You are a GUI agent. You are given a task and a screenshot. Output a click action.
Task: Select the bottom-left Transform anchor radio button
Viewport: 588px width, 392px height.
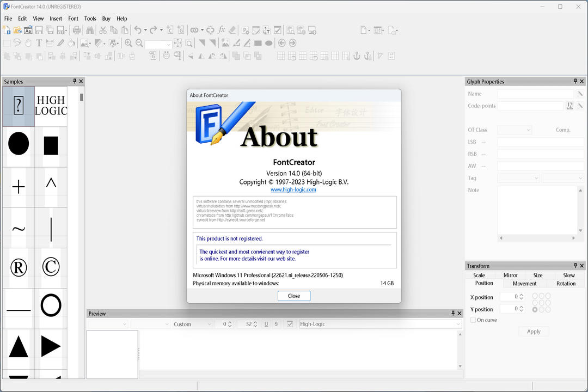[535, 309]
